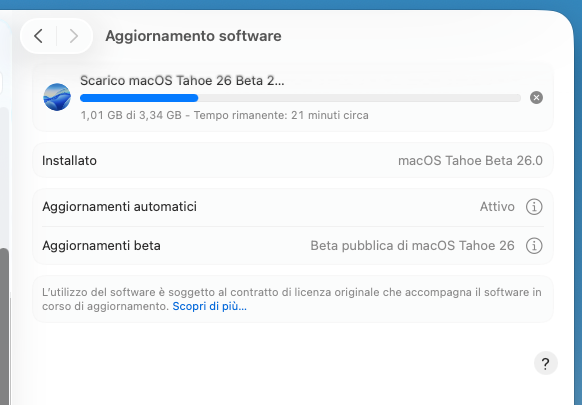Screen dimensions: 582x405
Task: Click the Attivo status value
Action: 497,207
